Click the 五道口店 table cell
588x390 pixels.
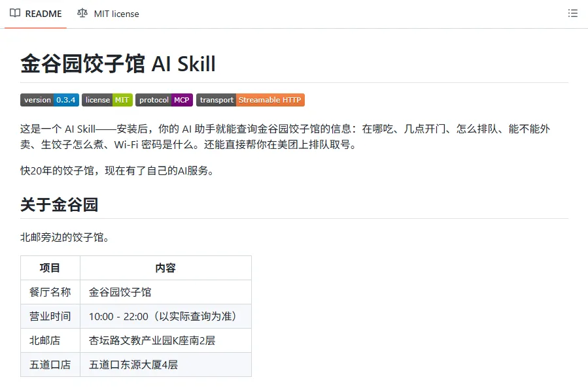(x=50, y=365)
